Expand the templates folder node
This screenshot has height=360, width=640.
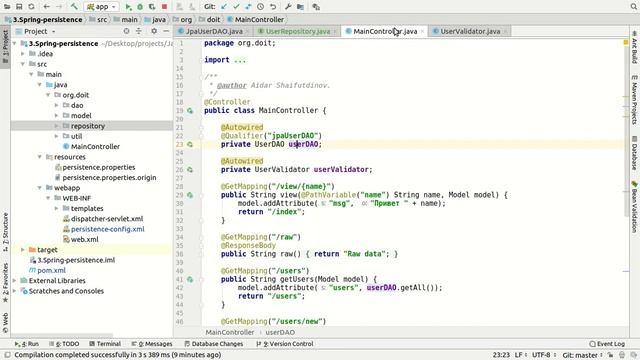coord(57,209)
